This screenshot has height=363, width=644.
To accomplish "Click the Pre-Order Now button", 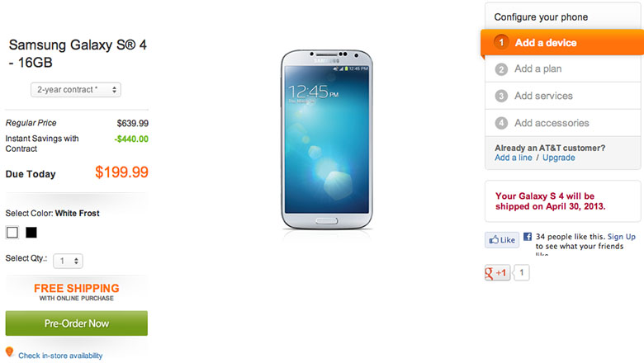I will coord(77,323).
